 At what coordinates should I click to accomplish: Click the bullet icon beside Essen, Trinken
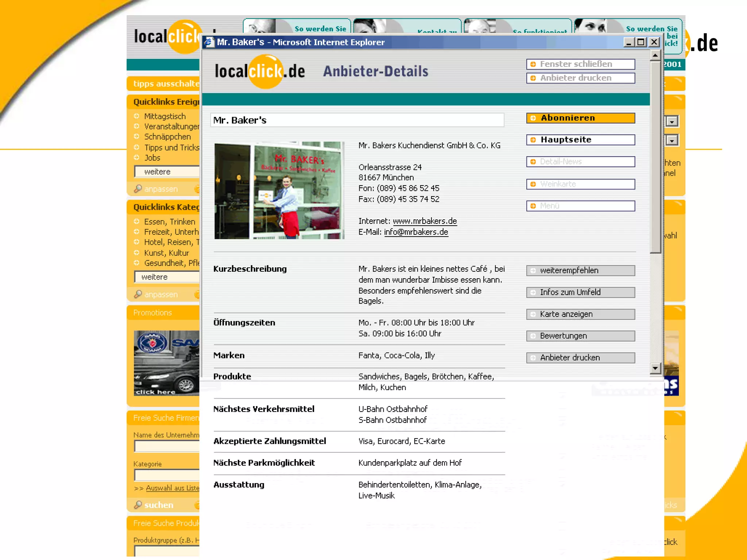(x=137, y=221)
